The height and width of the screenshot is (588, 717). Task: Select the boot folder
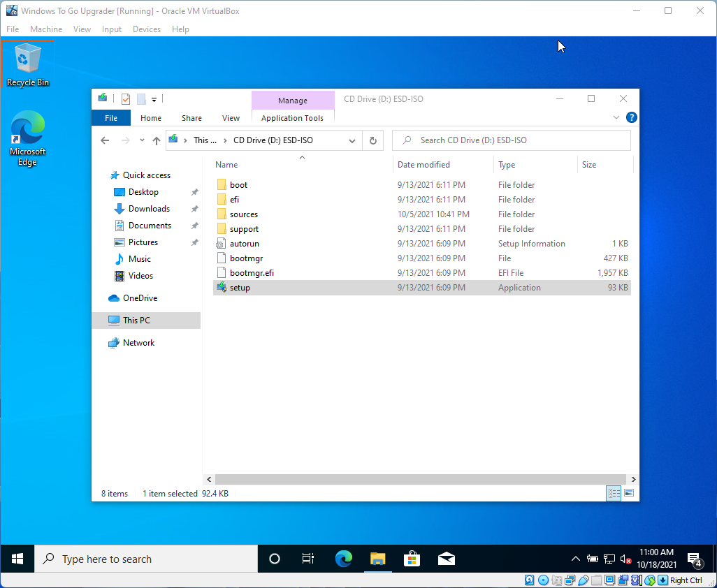[x=421, y=185]
